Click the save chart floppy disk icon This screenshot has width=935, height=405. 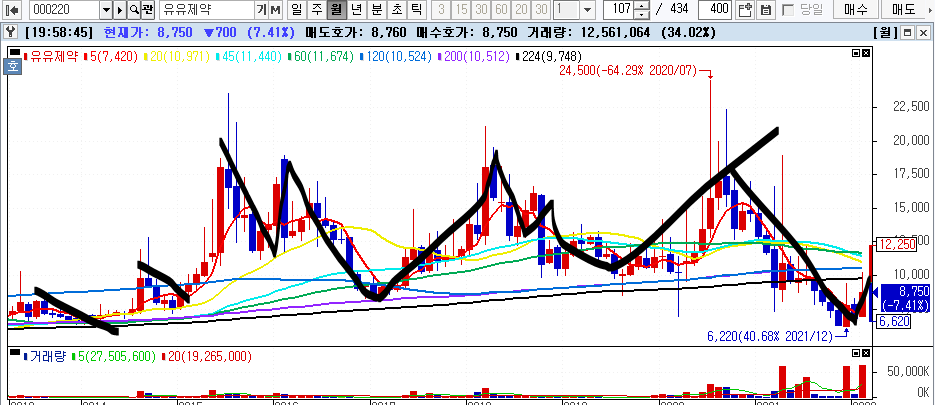(766, 10)
